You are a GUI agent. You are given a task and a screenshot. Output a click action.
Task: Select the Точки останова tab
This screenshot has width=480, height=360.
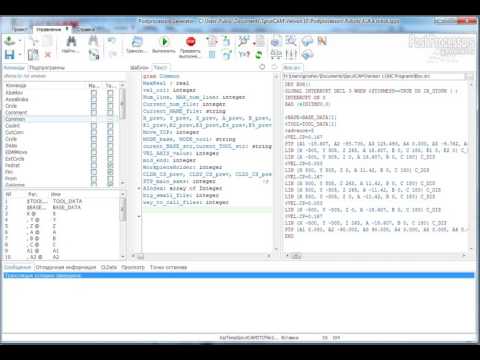(x=168, y=267)
